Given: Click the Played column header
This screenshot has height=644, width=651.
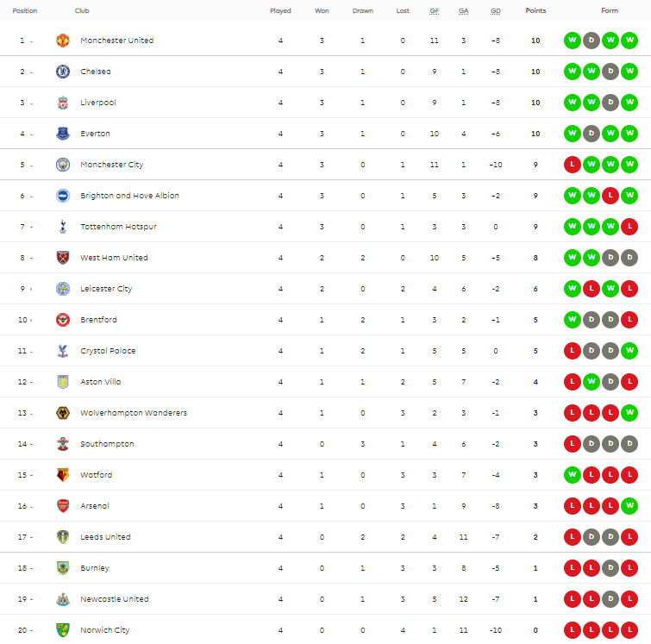Looking at the screenshot, I should tap(280, 10).
